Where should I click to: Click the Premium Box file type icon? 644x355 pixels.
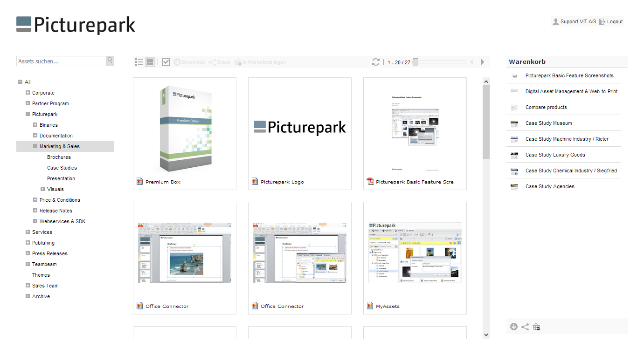(x=139, y=181)
